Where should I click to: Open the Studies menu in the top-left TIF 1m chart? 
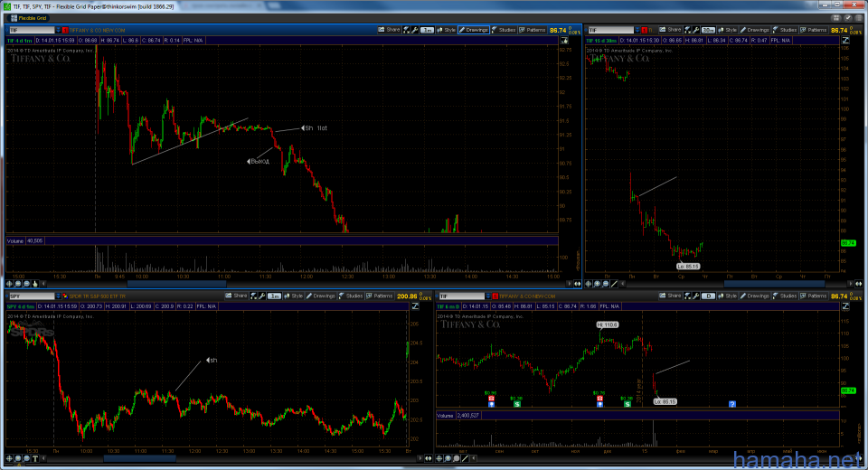point(504,30)
